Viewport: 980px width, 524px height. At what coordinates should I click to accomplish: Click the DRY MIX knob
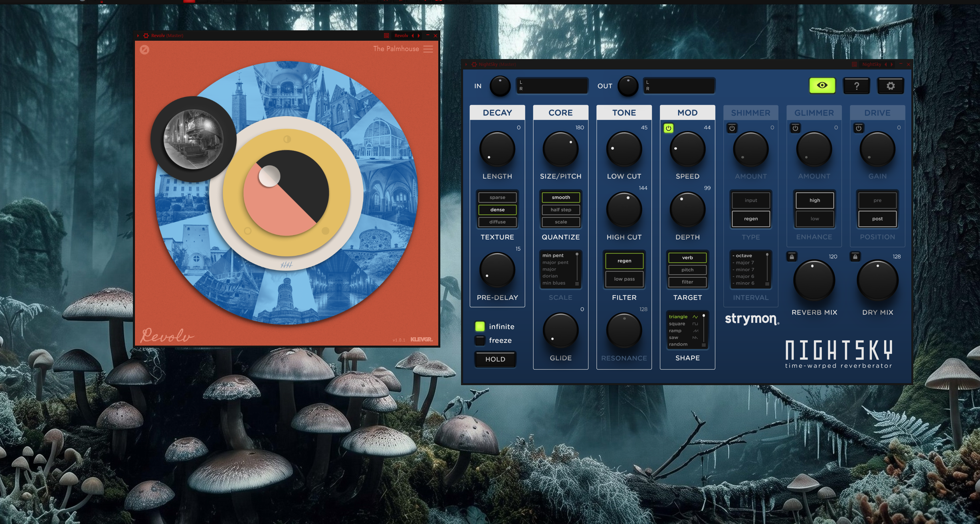[877, 280]
